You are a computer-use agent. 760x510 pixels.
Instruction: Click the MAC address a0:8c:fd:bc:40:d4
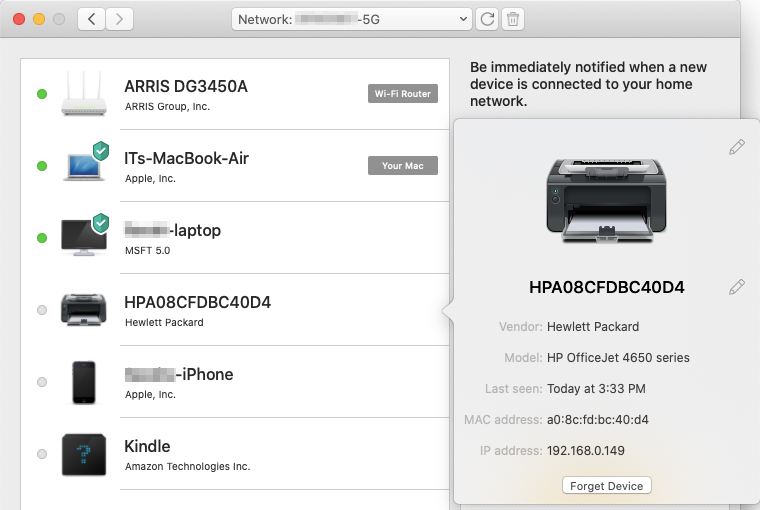click(x=598, y=419)
